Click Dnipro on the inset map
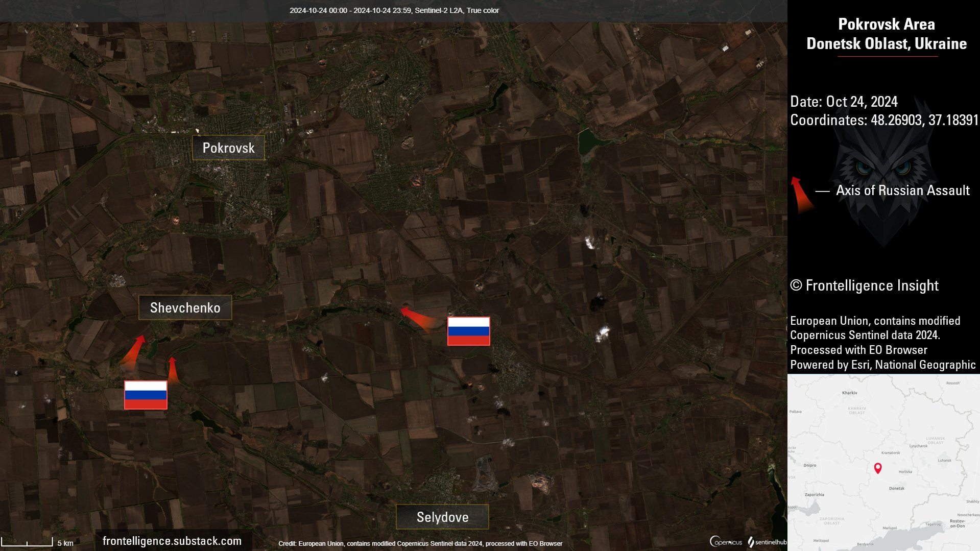The image size is (980, 551). [810, 465]
